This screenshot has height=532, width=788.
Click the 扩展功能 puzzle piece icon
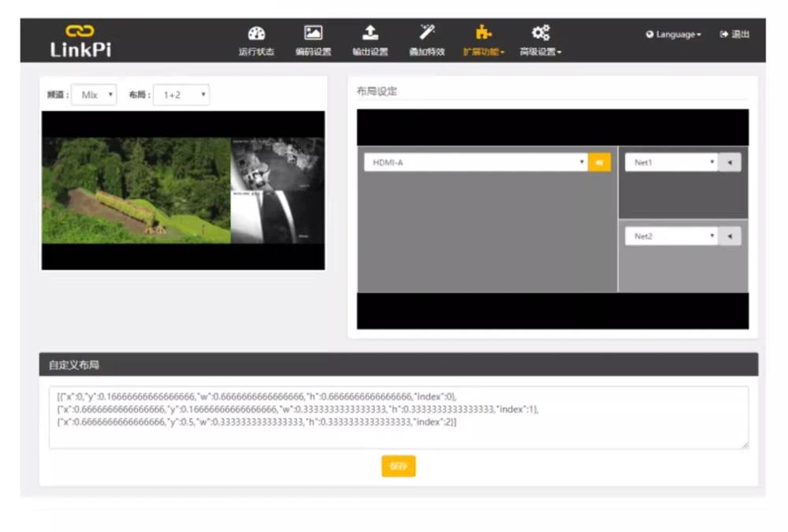point(484,33)
